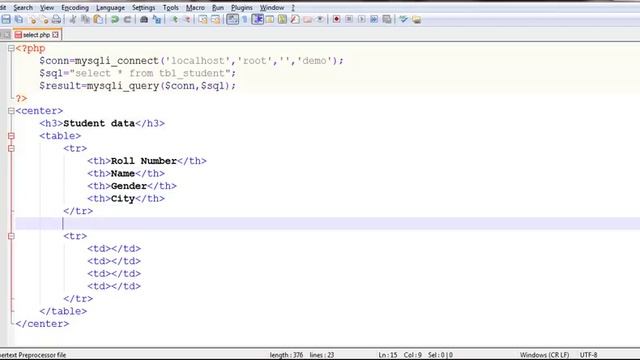Image resolution: width=640 pixels, height=360 pixels.
Task: Open the Settings menu
Action: (143, 7)
